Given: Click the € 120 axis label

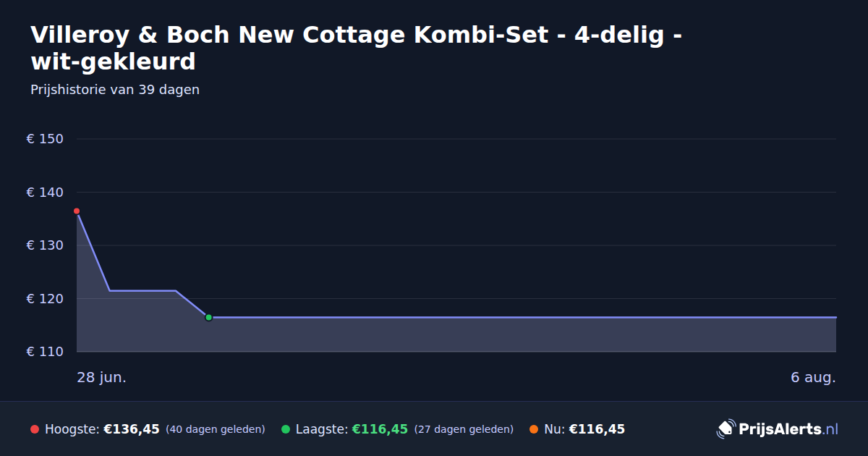Looking at the screenshot, I should click(45, 298).
